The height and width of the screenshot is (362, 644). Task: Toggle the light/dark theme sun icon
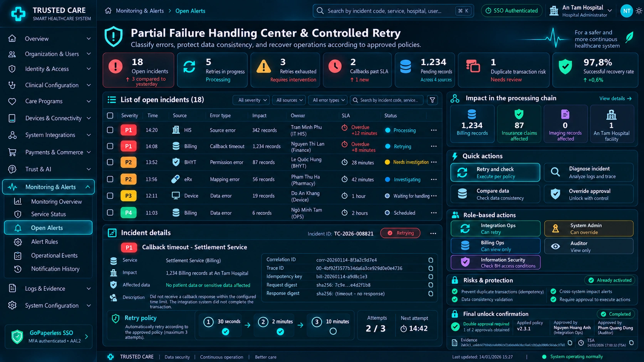(x=639, y=11)
